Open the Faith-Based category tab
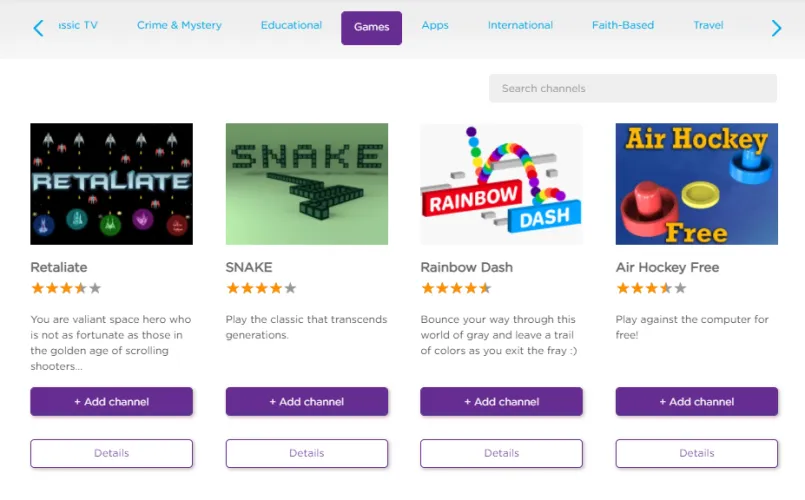 coord(623,26)
